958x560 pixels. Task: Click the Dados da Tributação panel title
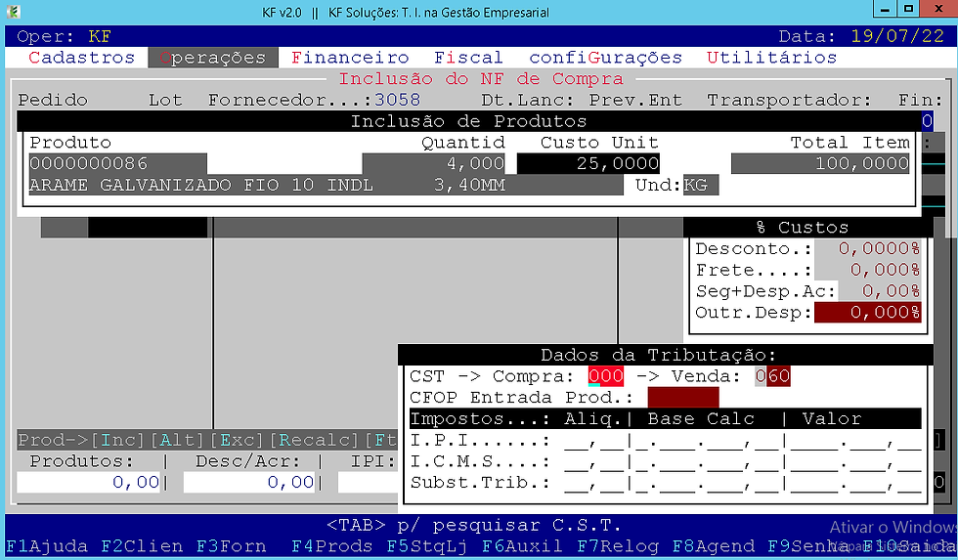[x=658, y=356]
